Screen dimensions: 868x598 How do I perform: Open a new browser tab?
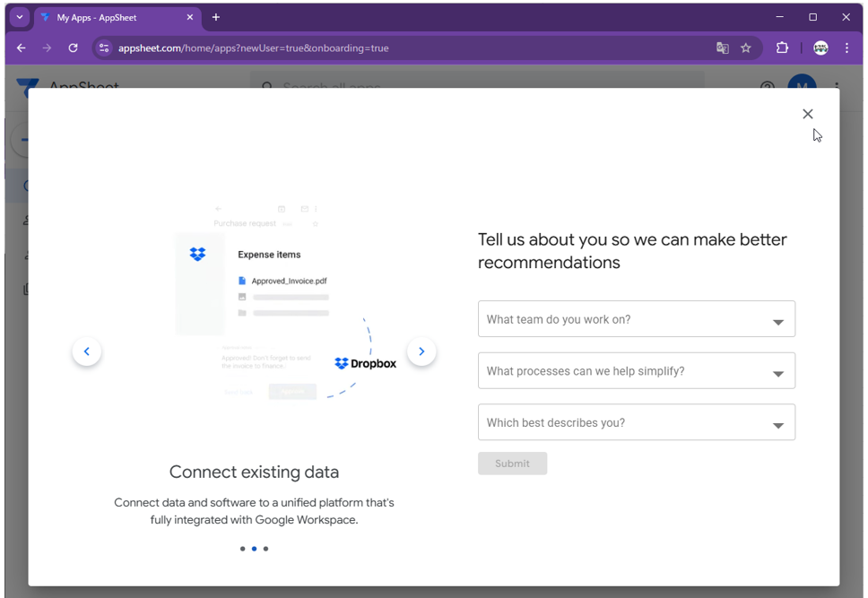tap(216, 17)
